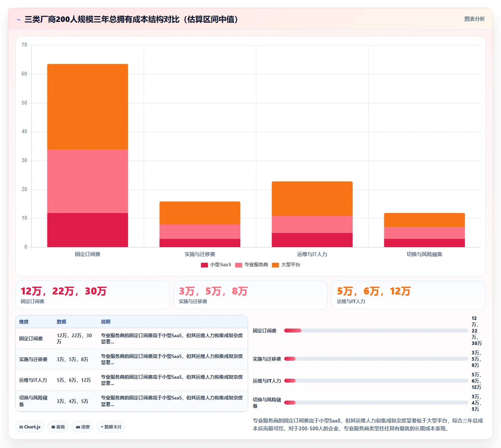Click the 表格 tag chip
Screen dimensions: 501x448
pyautogui.click(x=58, y=427)
